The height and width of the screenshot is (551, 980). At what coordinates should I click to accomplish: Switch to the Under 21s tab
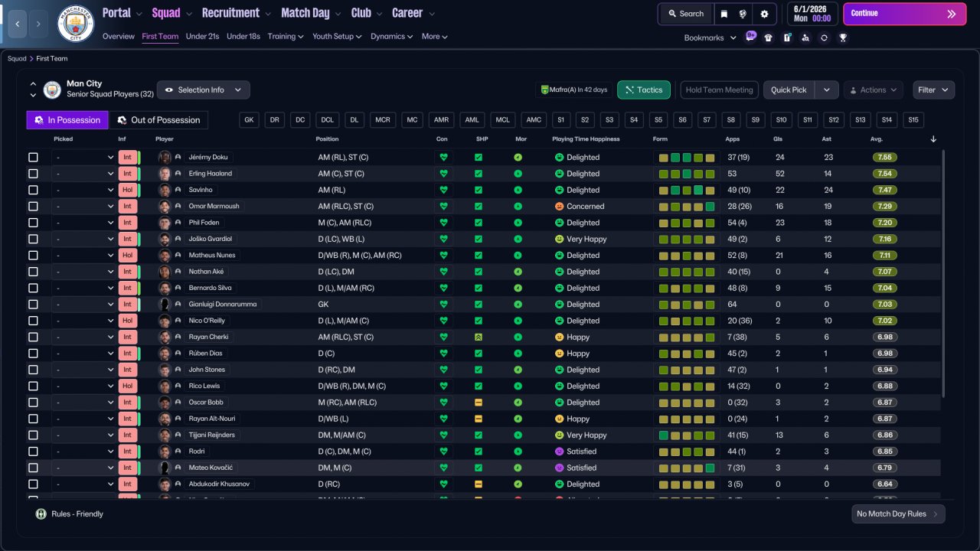coord(202,36)
